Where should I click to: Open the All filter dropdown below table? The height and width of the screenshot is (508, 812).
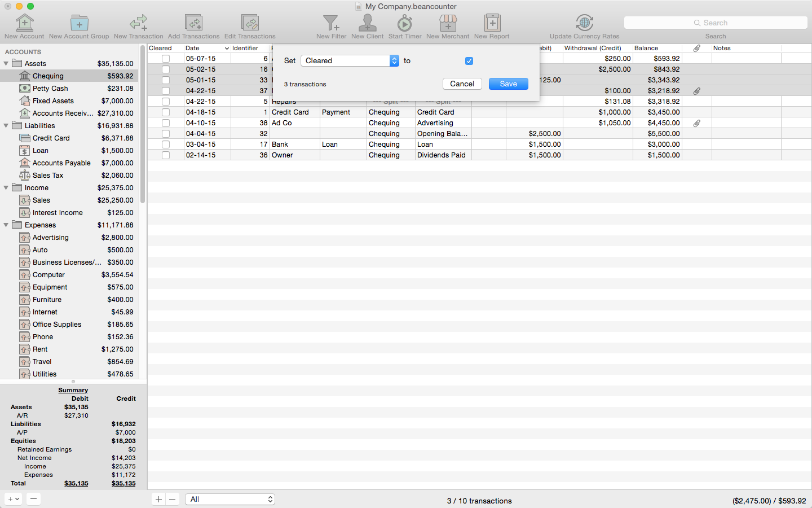point(230,500)
